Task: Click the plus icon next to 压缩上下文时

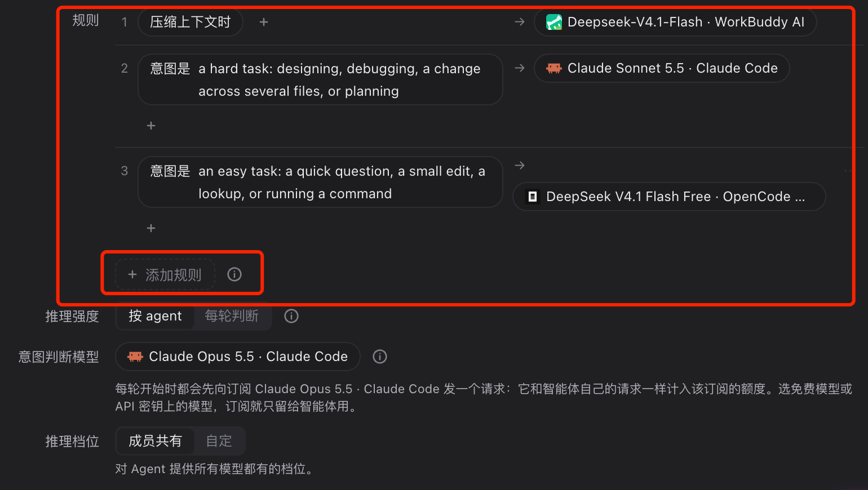Action: click(x=264, y=22)
